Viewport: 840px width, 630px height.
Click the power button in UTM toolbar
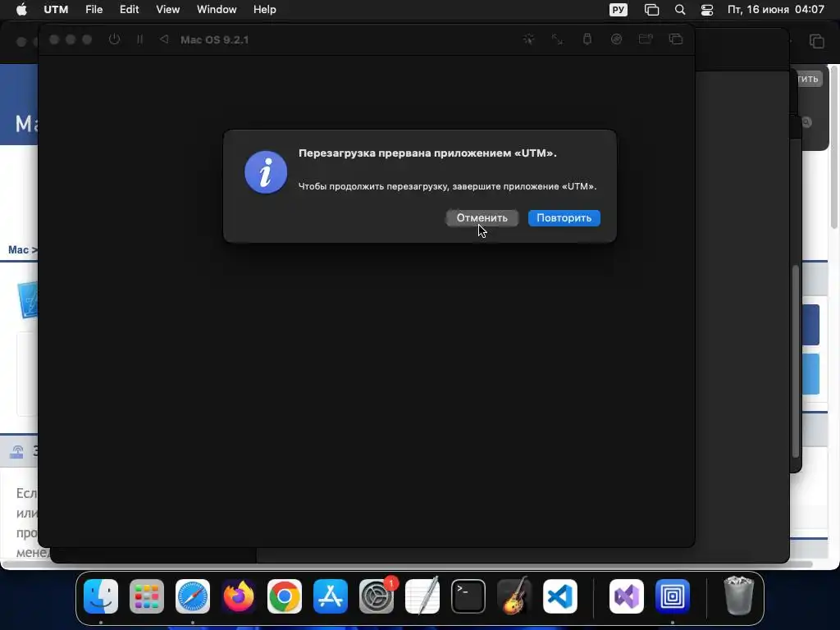click(114, 39)
